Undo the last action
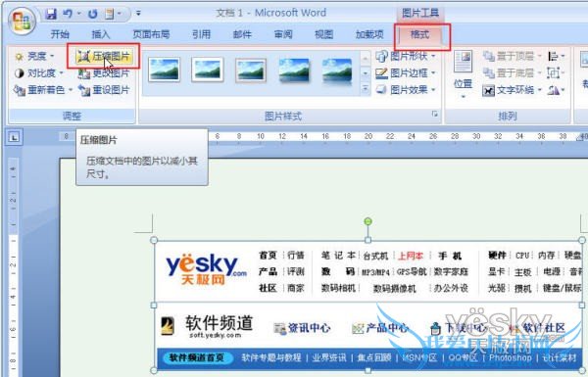 pos(68,14)
